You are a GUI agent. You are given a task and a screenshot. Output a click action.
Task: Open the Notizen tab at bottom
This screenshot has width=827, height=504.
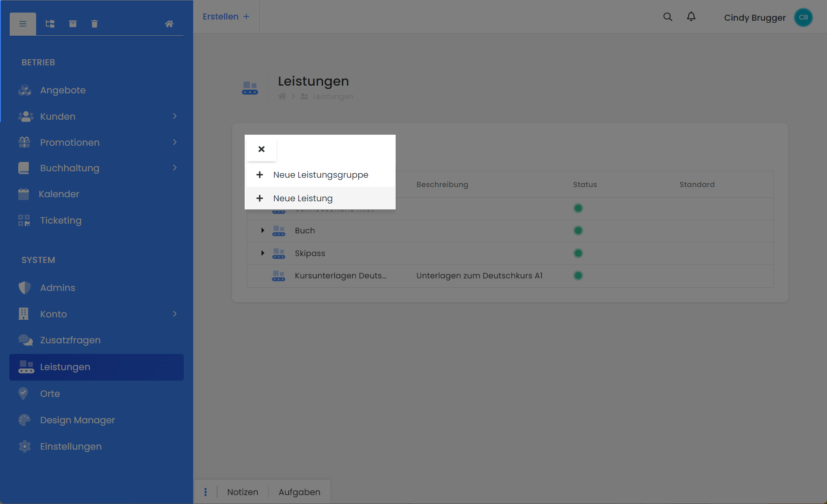click(x=243, y=492)
